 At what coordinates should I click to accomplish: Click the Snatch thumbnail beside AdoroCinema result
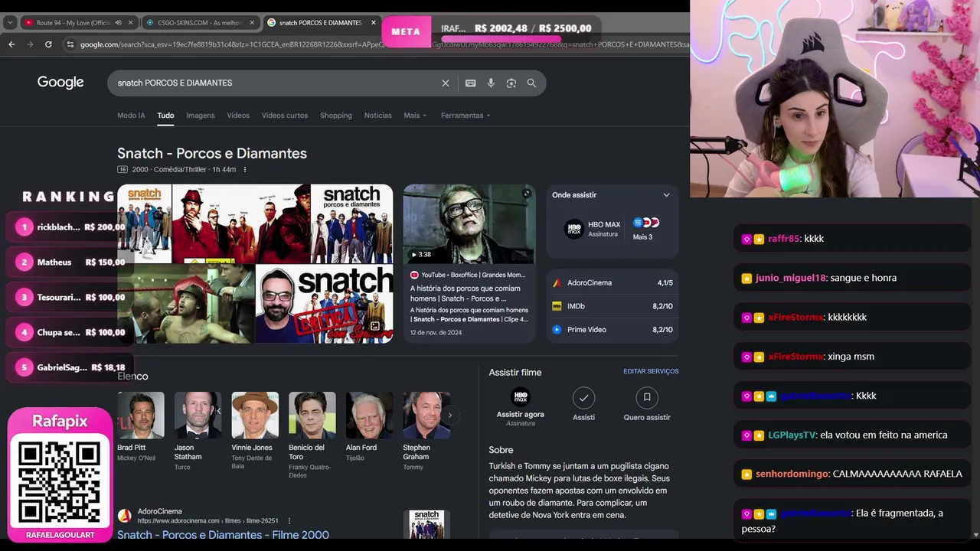click(426, 524)
